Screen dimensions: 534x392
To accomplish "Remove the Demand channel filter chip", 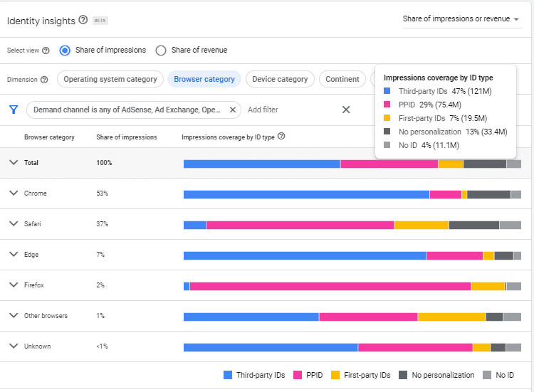I will click(233, 110).
